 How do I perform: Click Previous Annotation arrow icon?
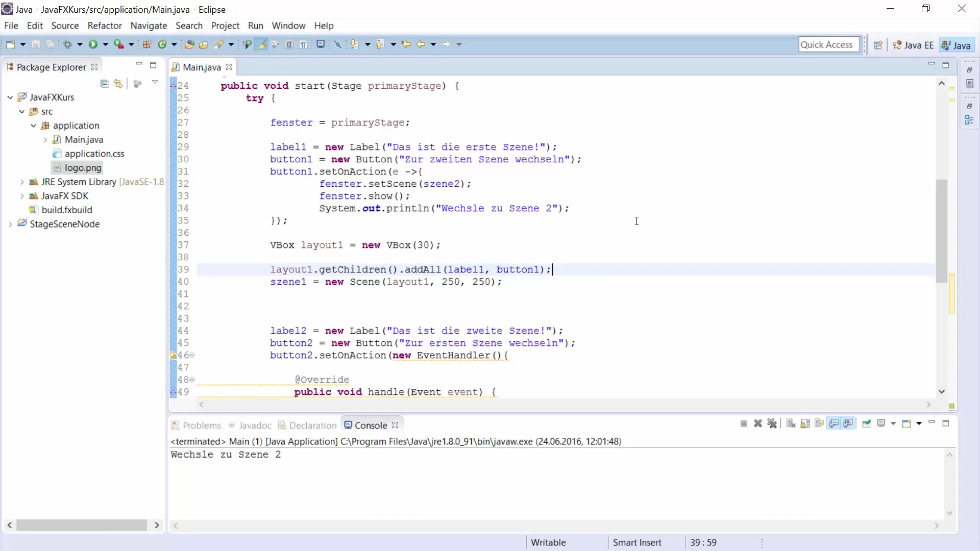380,44
